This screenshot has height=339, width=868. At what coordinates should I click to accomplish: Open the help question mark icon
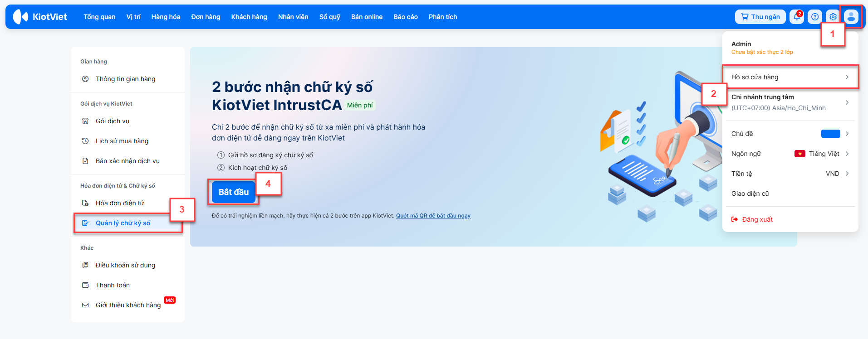click(x=815, y=17)
